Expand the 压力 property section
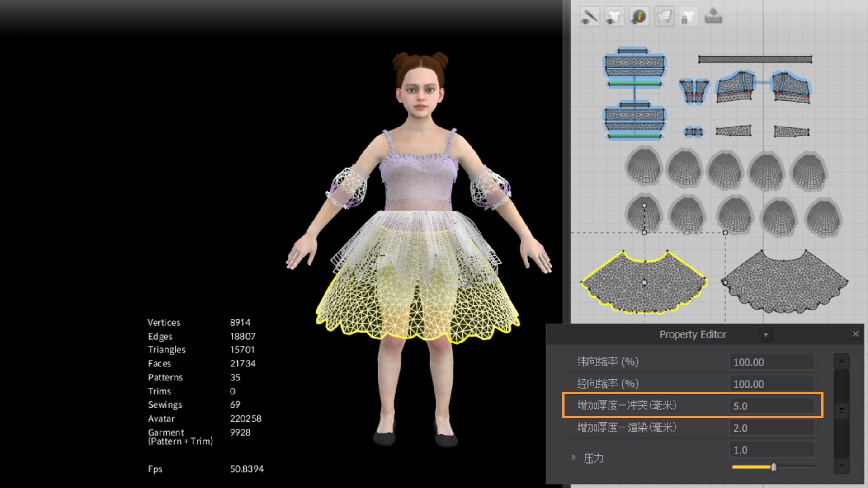The height and width of the screenshot is (488, 868). click(573, 458)
